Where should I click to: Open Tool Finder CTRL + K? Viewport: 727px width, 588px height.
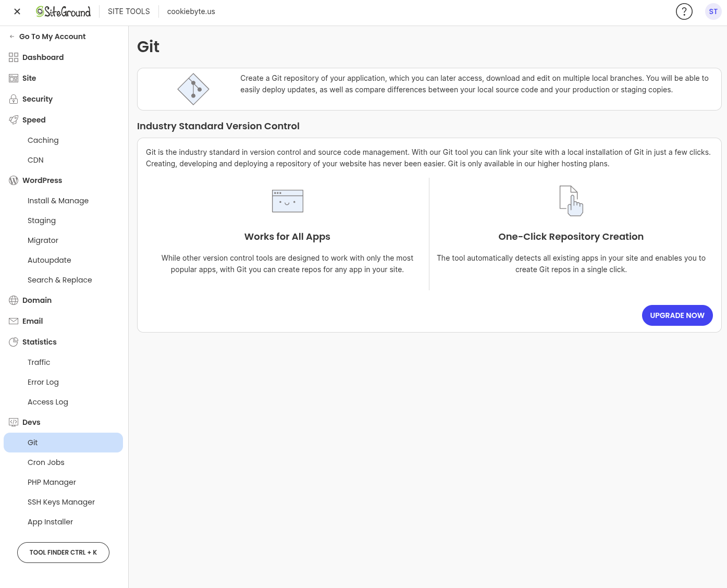click(63, 553)
